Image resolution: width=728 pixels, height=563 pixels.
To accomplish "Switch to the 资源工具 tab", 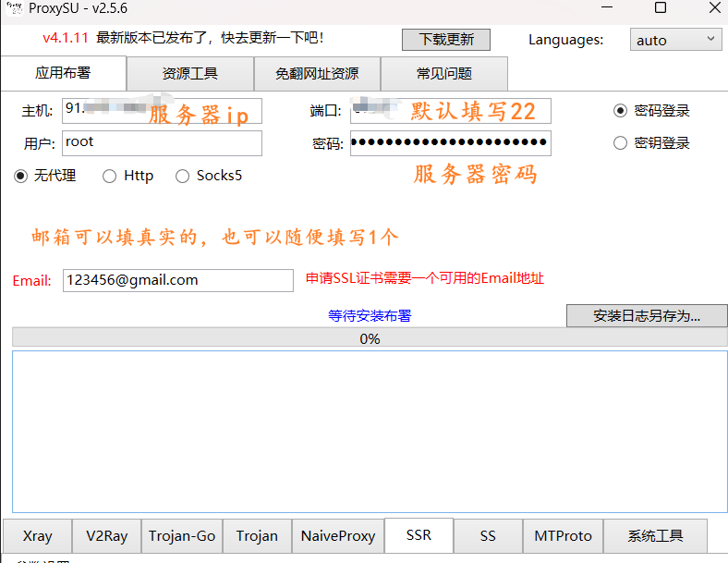I will pos(189,74).
